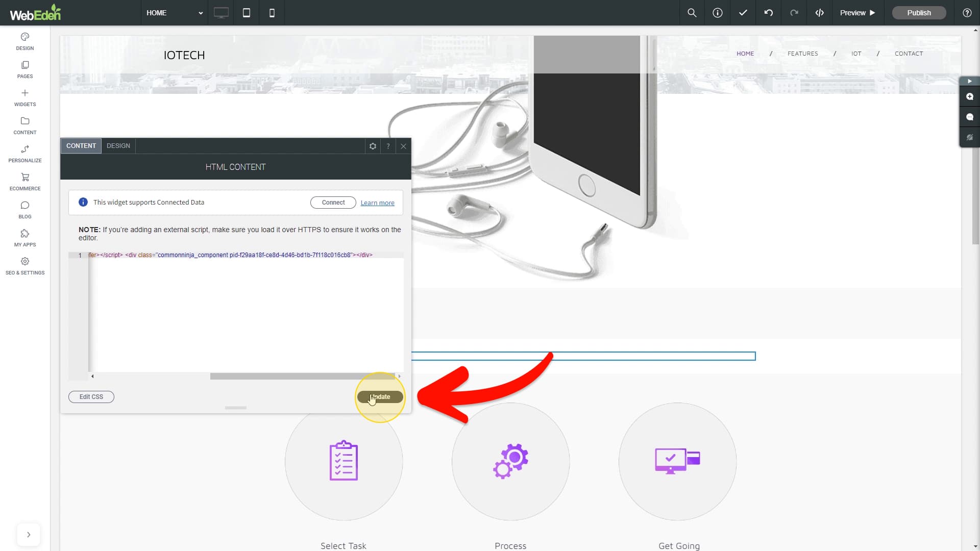This screenshot has height=551, width=980.
Task: Open the Learn more link
Action: click(x=377, y=203)
